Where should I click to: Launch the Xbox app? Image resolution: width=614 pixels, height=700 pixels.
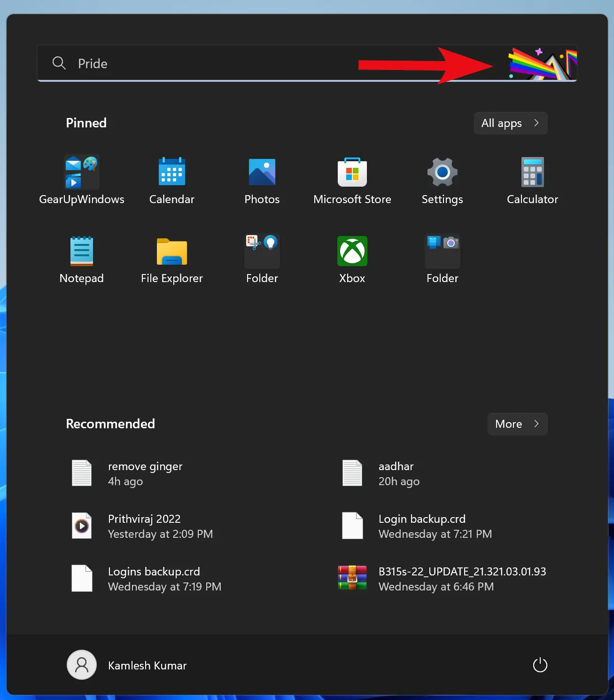(352, 259)
